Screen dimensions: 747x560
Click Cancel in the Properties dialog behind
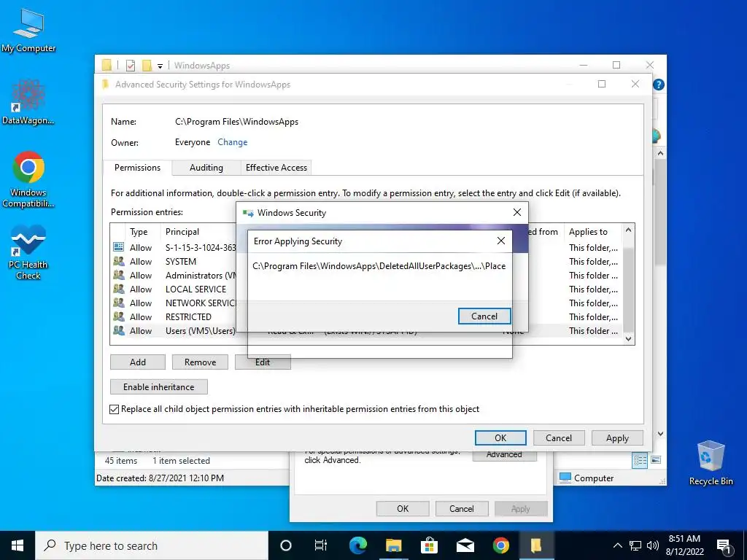click(461, 508)
